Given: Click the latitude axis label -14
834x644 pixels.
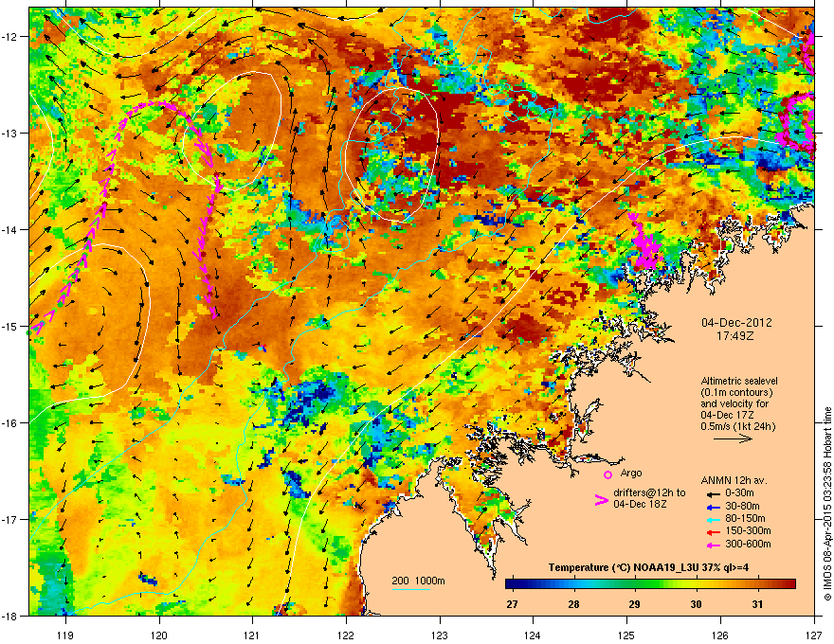Looking at the screenshot, I should tap(9, 230).
